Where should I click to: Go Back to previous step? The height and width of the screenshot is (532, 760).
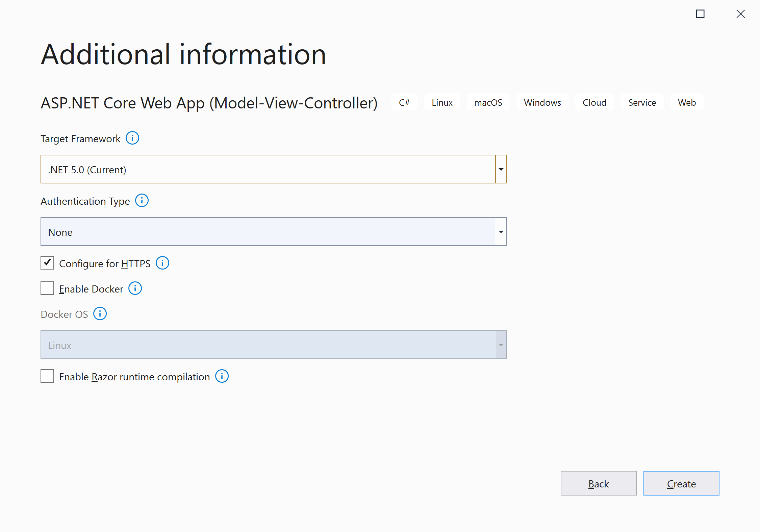click(x=599, y=483)
